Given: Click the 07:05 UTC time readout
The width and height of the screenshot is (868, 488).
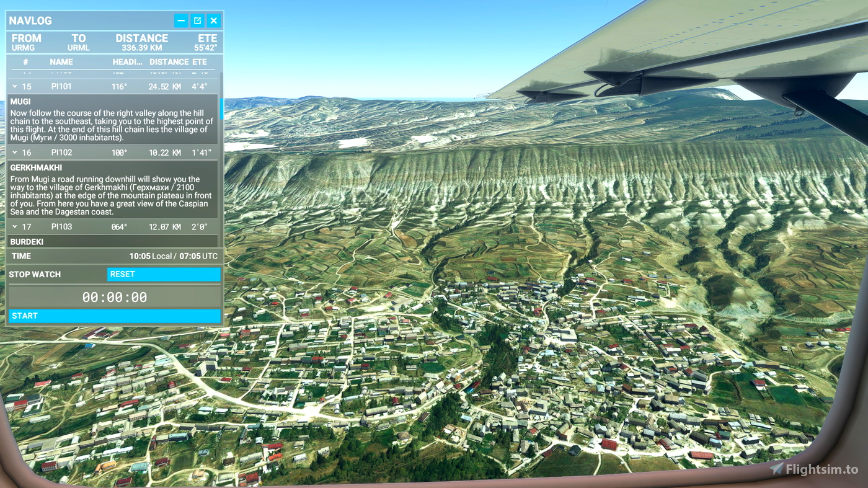Looking at the screenshot, I should (198, 256).
